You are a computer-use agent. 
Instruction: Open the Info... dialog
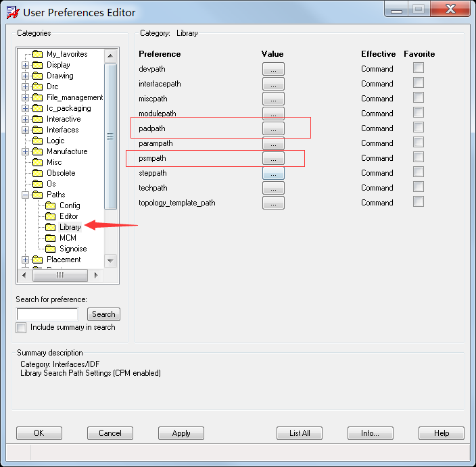[x=371, y=433]
